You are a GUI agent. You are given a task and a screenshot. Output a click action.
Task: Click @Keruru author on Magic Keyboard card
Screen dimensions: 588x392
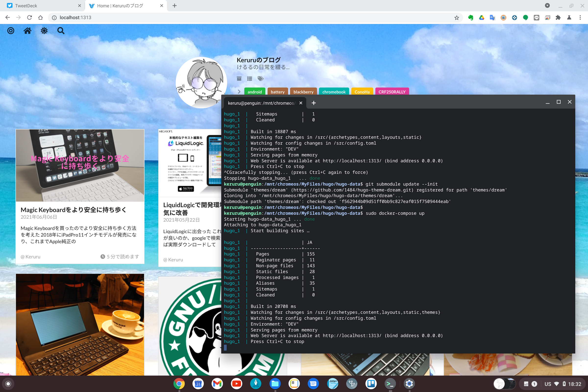pyautogui.click(x=30, y=256)
